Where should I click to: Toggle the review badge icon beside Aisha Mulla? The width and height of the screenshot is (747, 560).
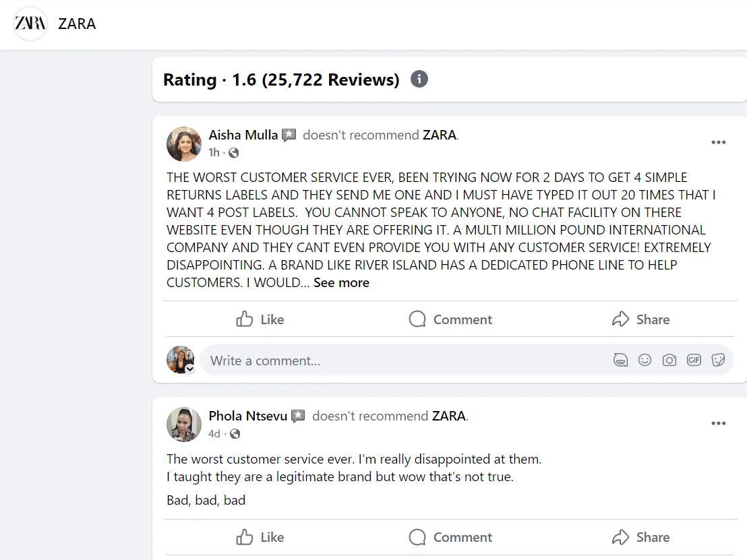click(289, 135)
